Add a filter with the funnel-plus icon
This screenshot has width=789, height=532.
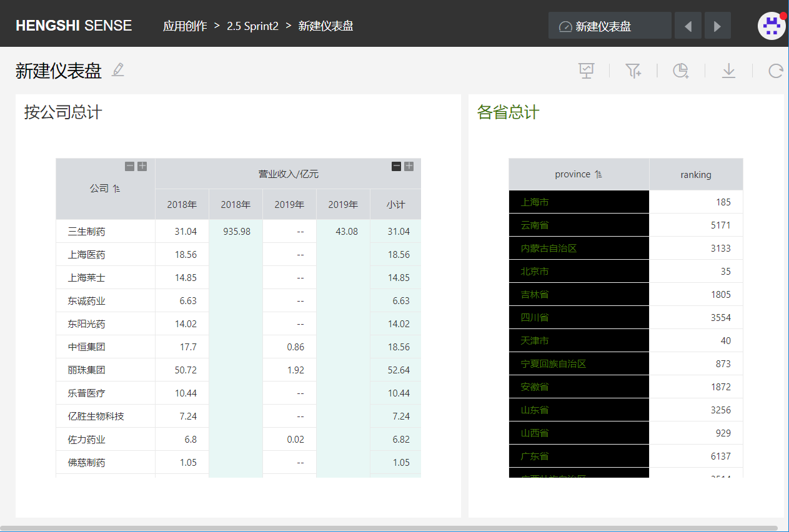[x=633, y=71]
